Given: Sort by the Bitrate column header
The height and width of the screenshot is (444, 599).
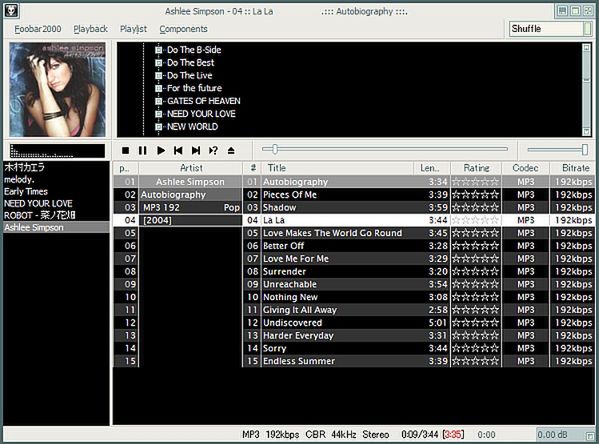Looking at the screenshot, I should click(x=573, y=168).
